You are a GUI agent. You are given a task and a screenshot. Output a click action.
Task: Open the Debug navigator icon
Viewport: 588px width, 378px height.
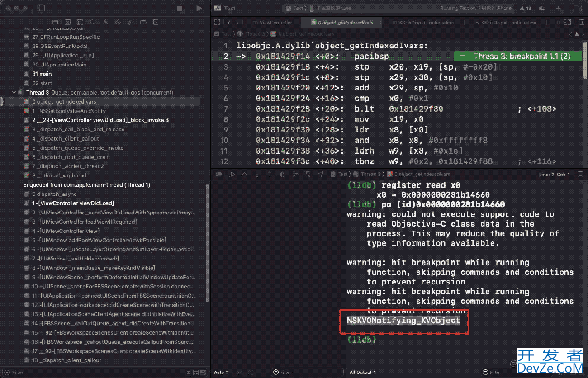click(130, 22)
